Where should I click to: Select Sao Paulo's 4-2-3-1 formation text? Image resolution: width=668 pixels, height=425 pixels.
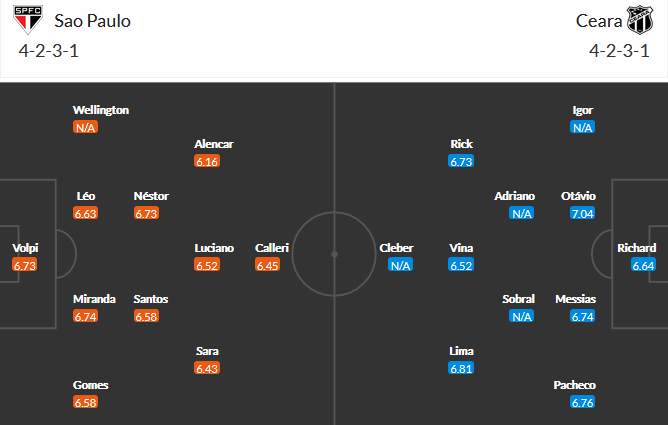(x=49, y=51)
